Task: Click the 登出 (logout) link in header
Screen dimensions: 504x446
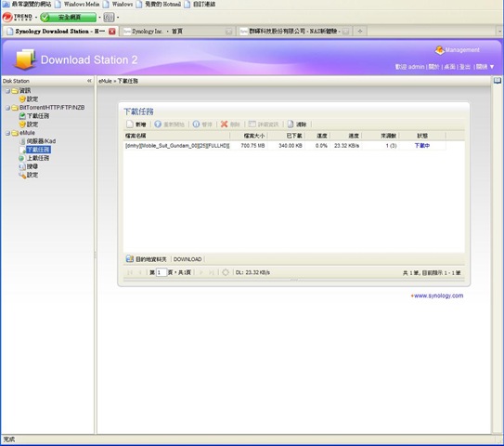Action: [x=465, y=67]
